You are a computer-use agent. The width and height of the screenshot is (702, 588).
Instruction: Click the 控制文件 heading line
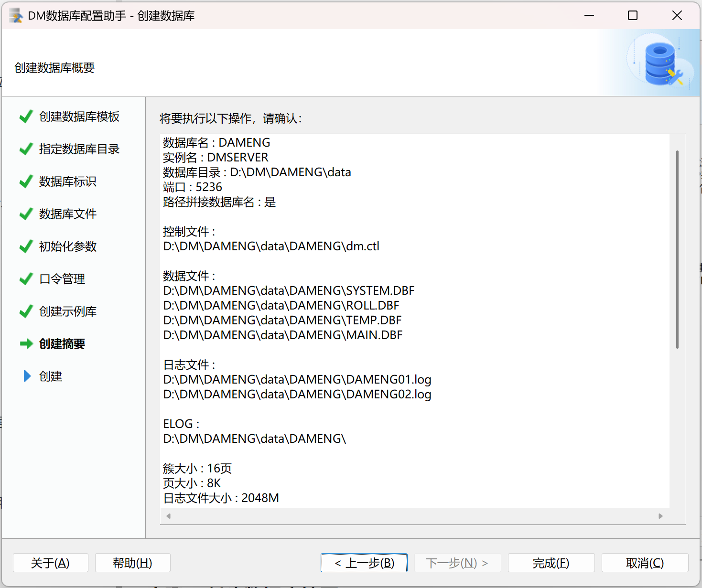pyautogui.click(x=189, y=231)
